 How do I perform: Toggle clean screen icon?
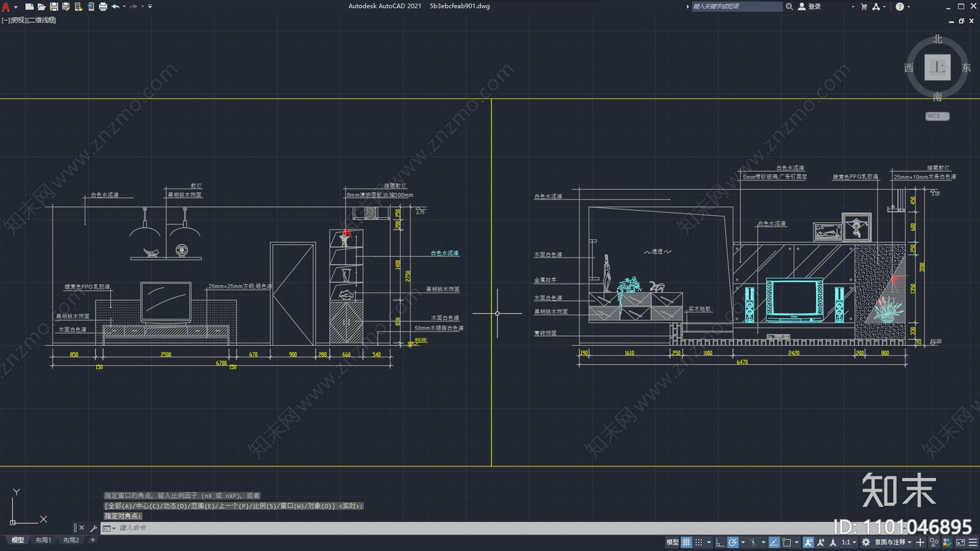click(x=960, y=542)
